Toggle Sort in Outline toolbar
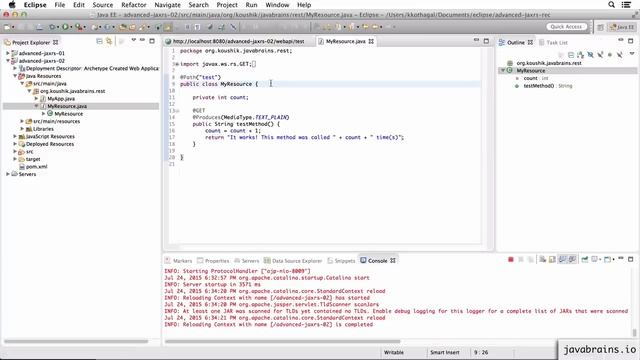This screenshot has width=640, height=360. pos(580,55)
